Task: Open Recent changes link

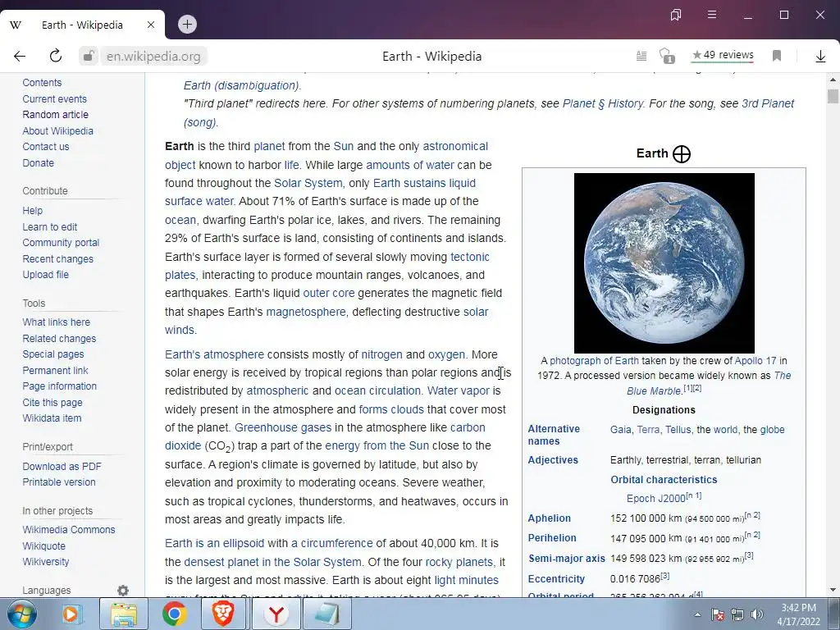Action: pyautogui.click(x=58, y=258)
